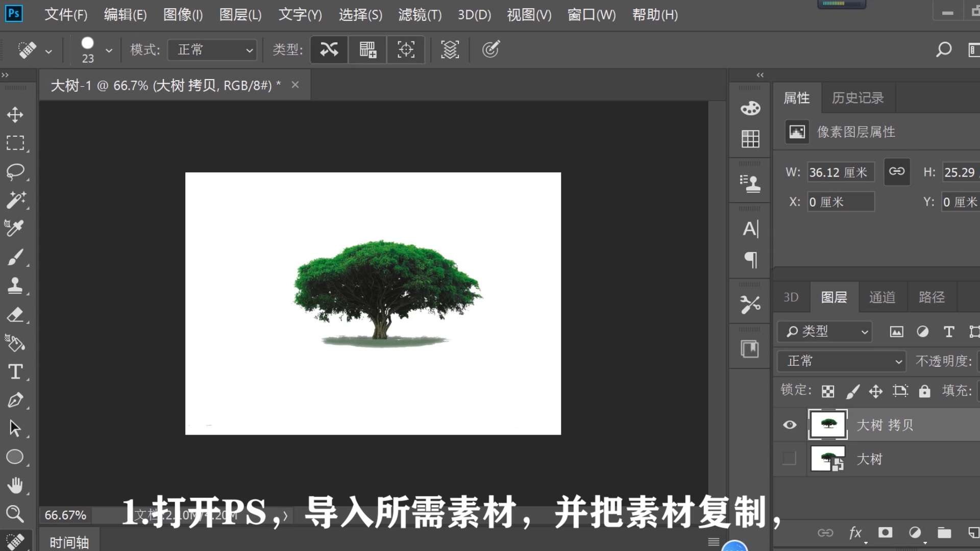Screen dimensions: 980x551
Task: Switch to the 路径 tab
Action: click(x=932, y=297)
